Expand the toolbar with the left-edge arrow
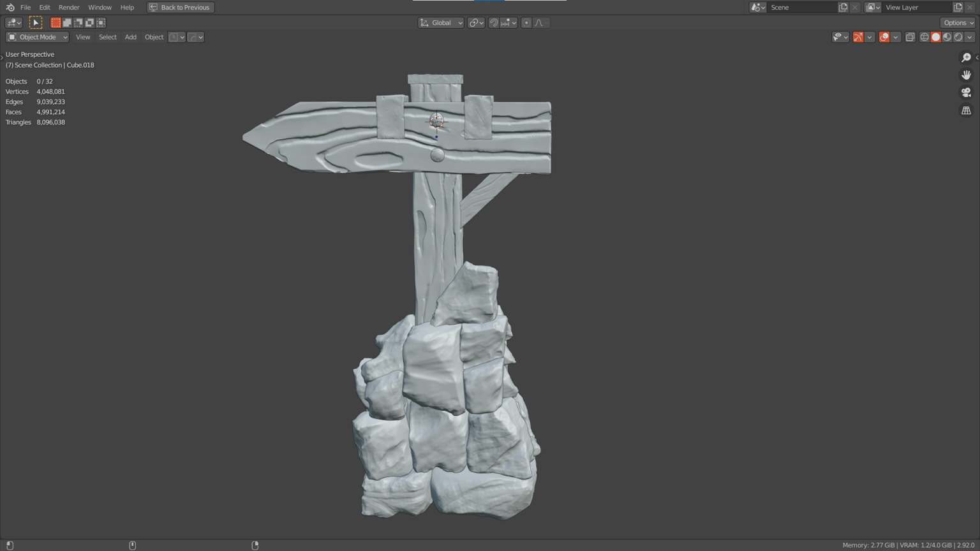Viewport: 980px width, 551px height. (2, 57)
